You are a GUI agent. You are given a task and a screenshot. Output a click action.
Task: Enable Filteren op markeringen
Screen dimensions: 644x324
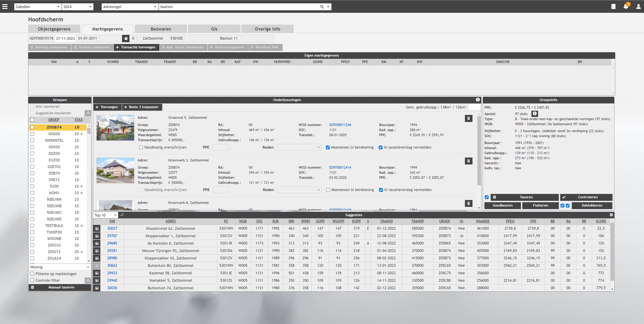tap(32, 274)
